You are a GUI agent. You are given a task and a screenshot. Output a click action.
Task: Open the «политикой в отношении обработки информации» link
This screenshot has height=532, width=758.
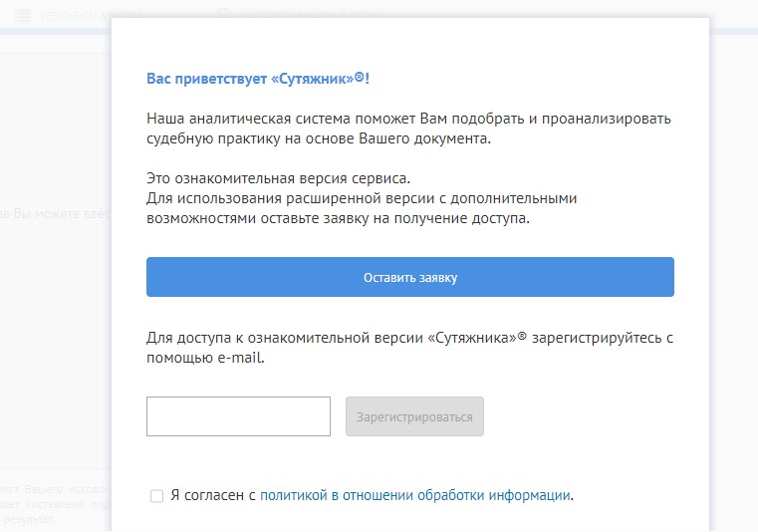tap(415, 494)
